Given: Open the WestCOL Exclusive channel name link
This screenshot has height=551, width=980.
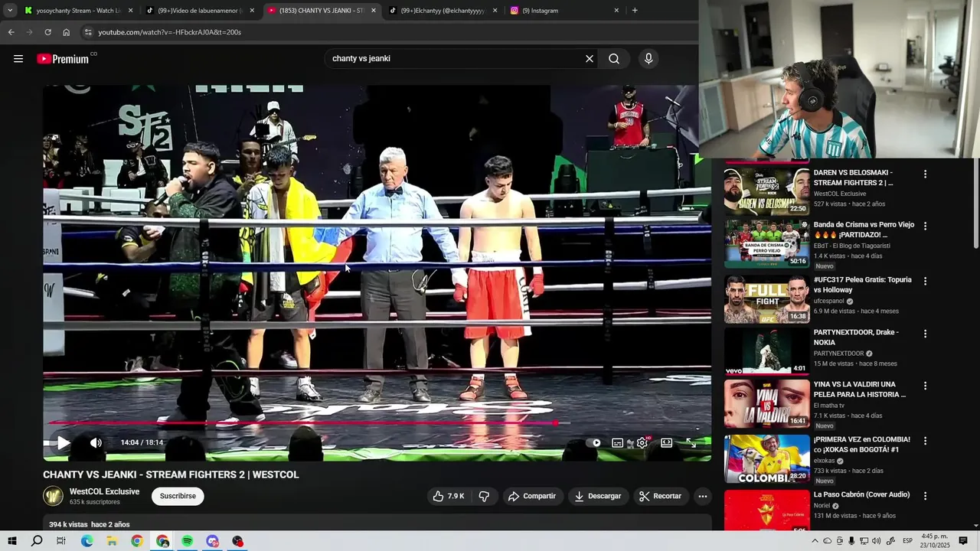Looking at the screenshot, I should coord(104,491).
